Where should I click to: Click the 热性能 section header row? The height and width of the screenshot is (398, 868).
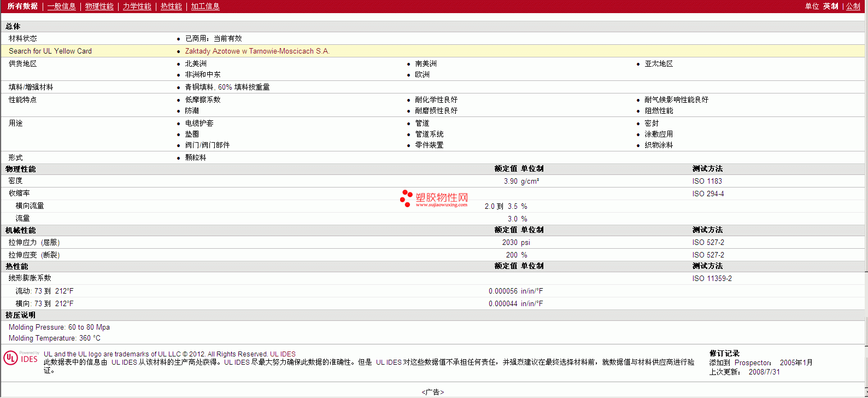[434, 266]
